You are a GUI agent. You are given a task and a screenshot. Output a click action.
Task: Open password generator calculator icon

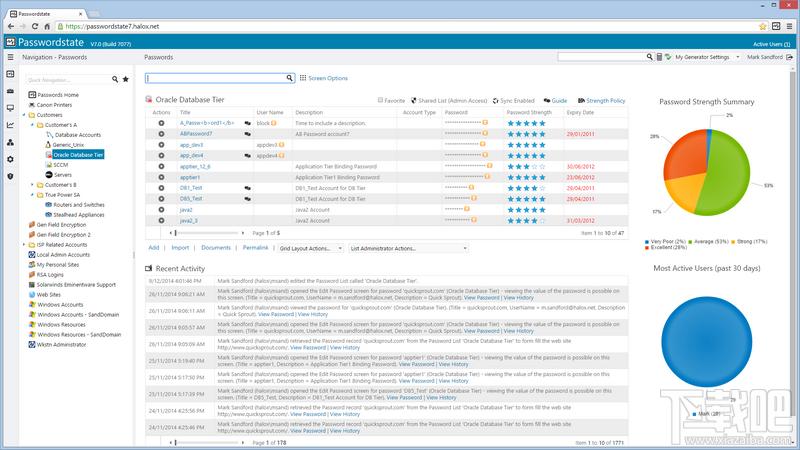pos(659,57)
